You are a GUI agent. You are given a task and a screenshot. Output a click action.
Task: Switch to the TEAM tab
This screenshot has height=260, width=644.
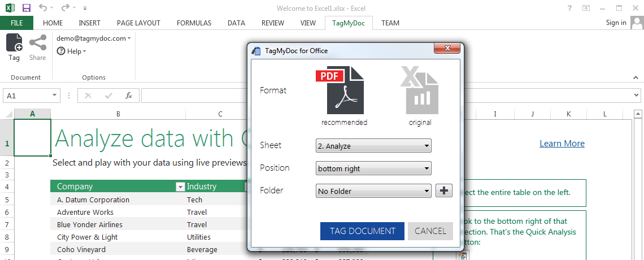[390, 23]
